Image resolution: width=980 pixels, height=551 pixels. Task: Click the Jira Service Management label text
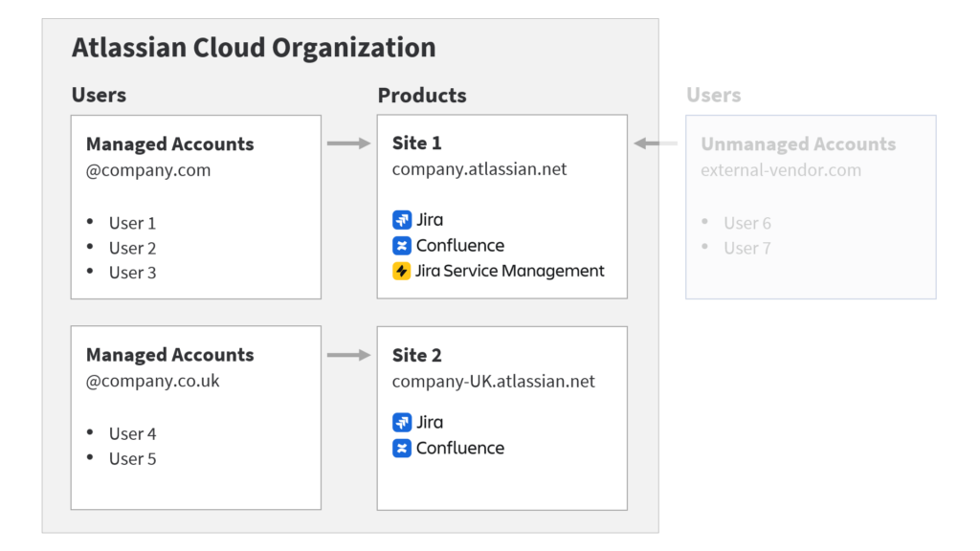tap(510, 272)
